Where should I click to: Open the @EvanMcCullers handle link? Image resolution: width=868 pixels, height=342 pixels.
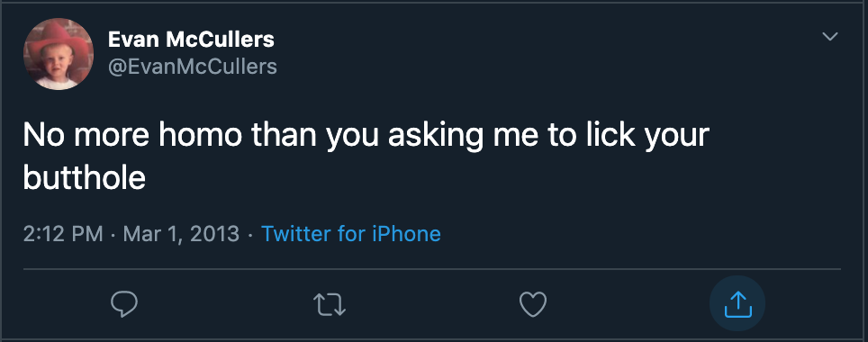(x=192, y=67)
